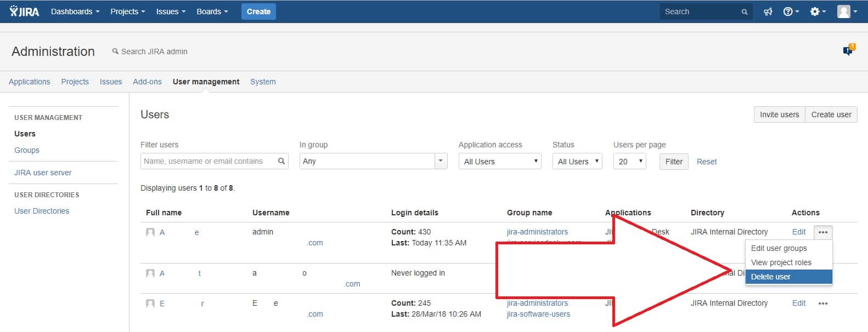
Task: Open Groups in the sidebar
Action: (x=27, y=150)
